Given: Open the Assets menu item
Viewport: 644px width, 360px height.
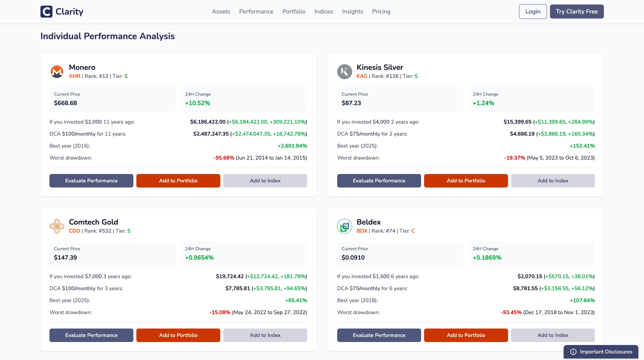Looking at the screenshot, I should tap(221, 11).
